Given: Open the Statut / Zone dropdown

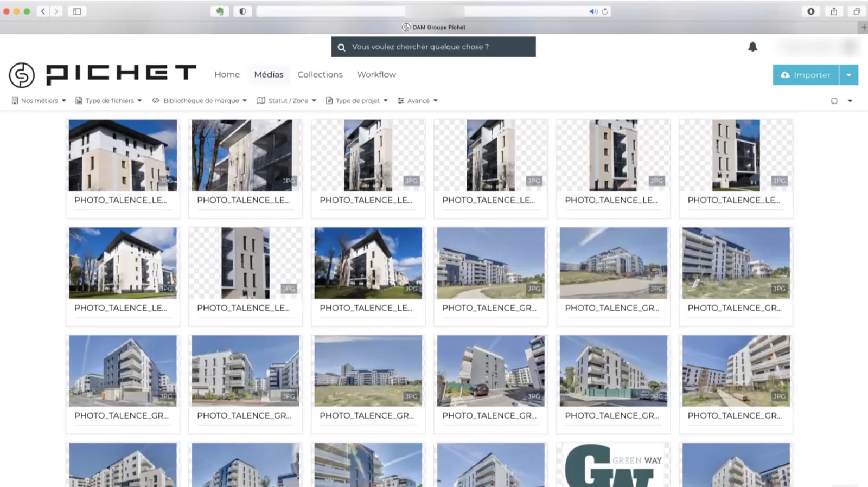Looking at the screenshot, I should tap(314, 100).
